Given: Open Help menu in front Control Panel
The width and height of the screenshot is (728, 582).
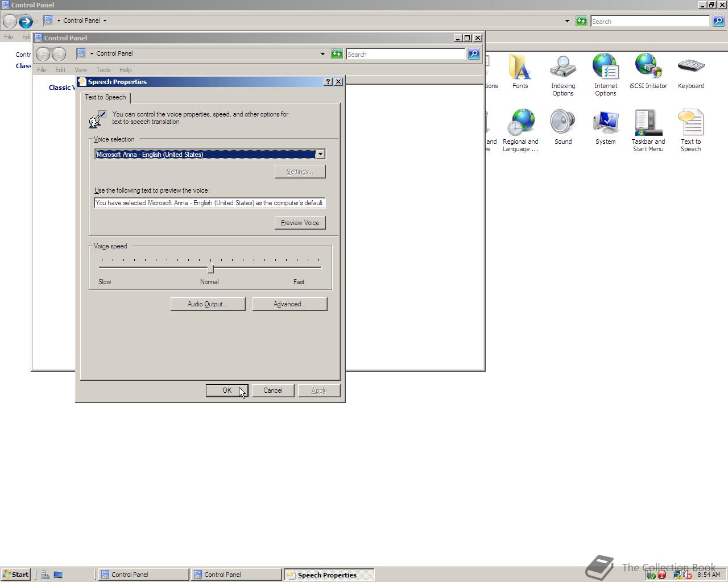Looking at the screenshot, I should click(125, 70).
